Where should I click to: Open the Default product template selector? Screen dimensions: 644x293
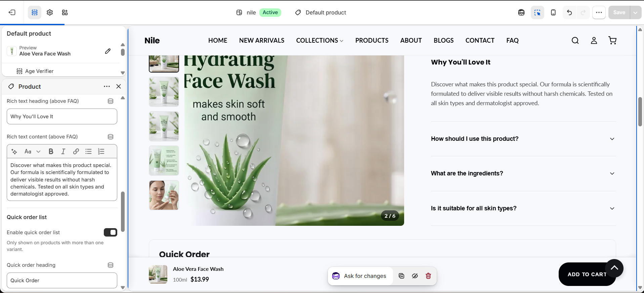(320, 12)
